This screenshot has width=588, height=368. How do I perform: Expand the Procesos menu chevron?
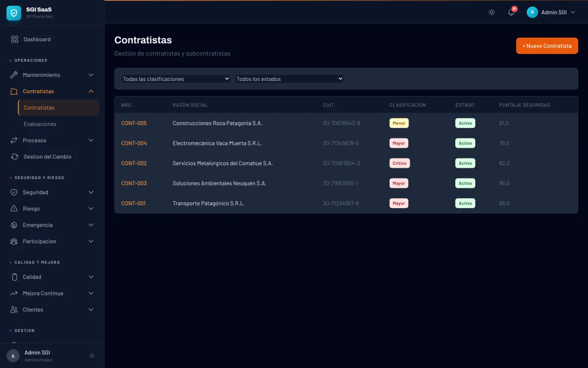(91, 140)
